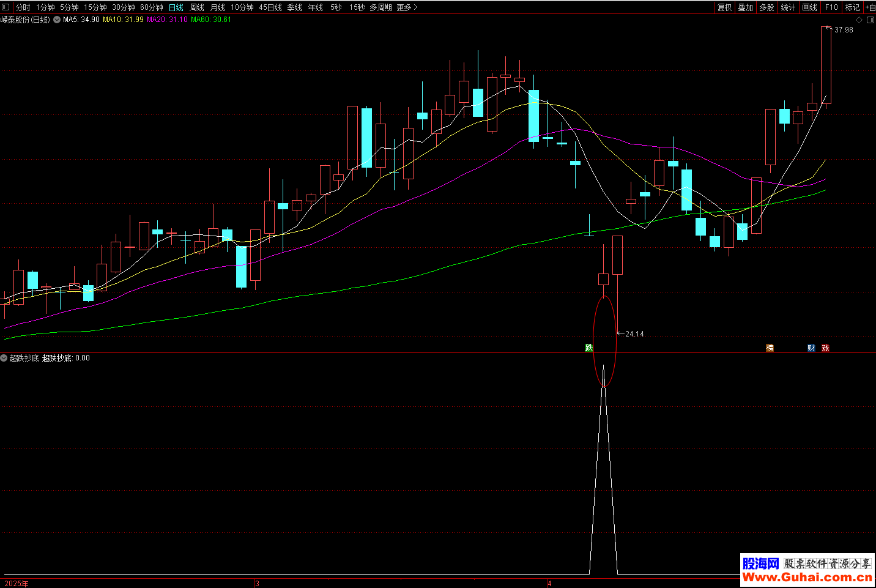Click the month 4 time axis marker

coord(549,583)
